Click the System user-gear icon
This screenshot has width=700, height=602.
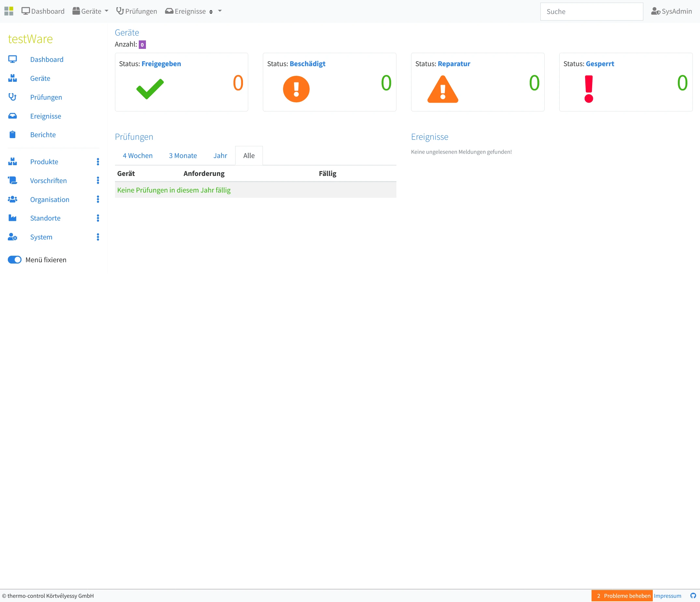pos(12,237)
